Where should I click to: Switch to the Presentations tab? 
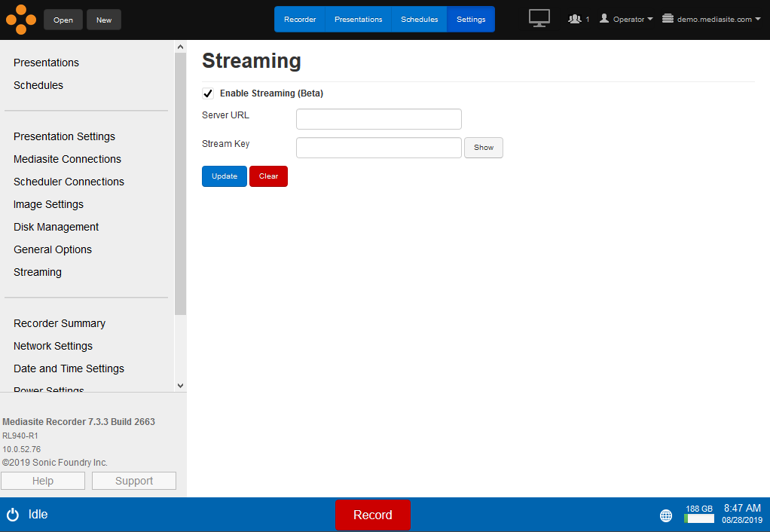[x=358, y=19]
